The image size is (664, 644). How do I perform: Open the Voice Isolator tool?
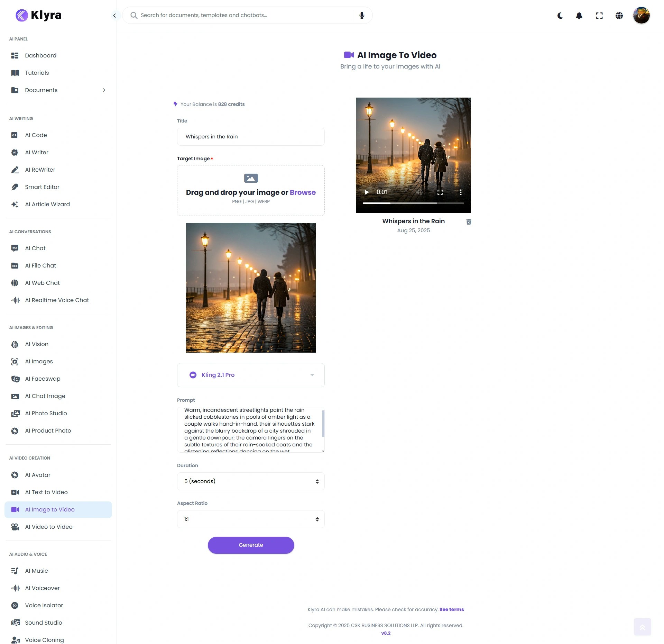[x=44, y=605]
